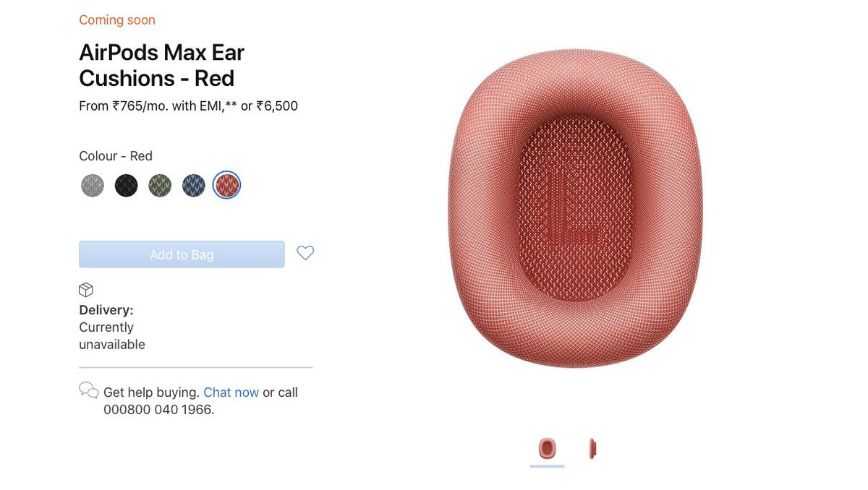
Task: Click the delivery box icon
Action: 86,290
